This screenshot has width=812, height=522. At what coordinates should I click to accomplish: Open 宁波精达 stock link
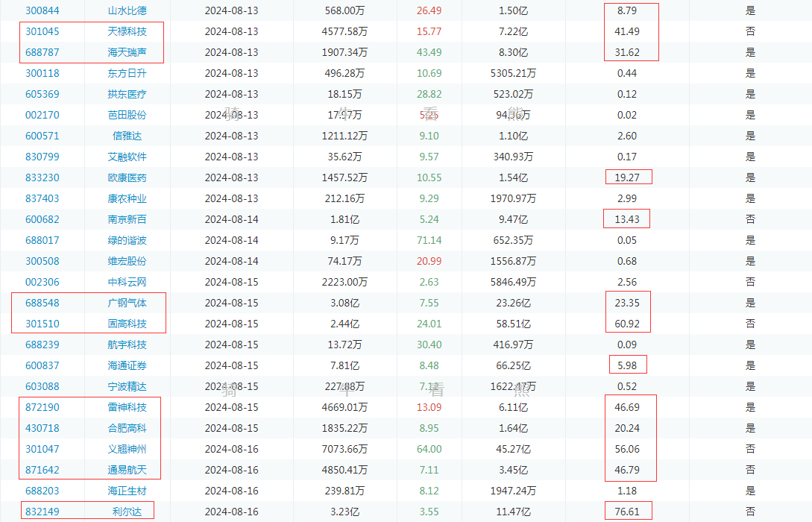pos(127,386)
